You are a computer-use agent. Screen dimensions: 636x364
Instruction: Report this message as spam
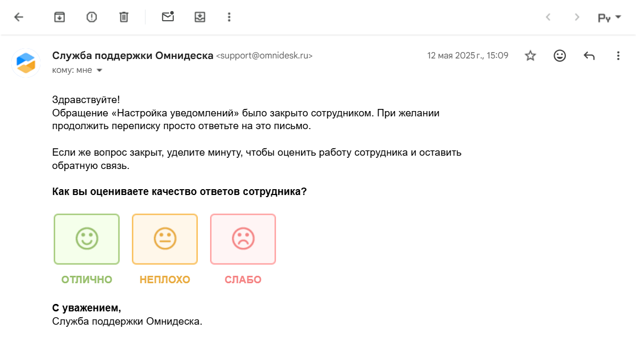click(x=91, y=17)
